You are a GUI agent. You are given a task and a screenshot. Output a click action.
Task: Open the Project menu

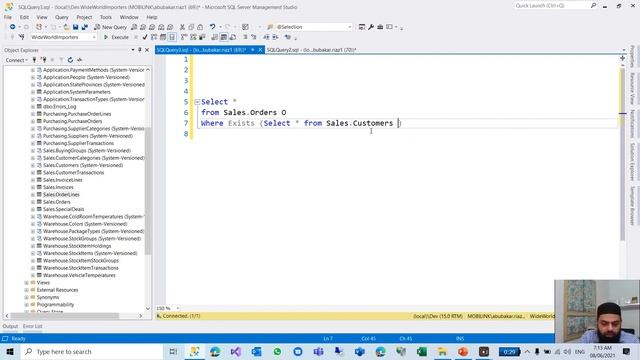(84, 17)
